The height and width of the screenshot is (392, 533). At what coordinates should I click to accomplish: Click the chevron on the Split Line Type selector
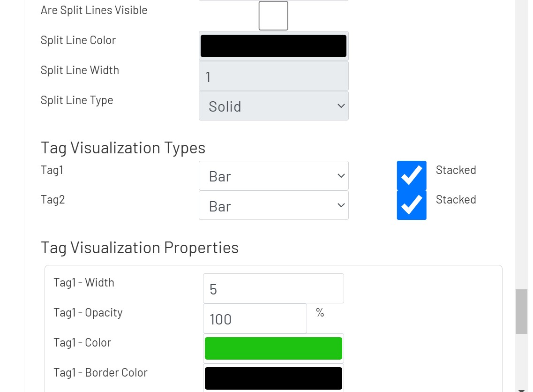pos(341,106)
